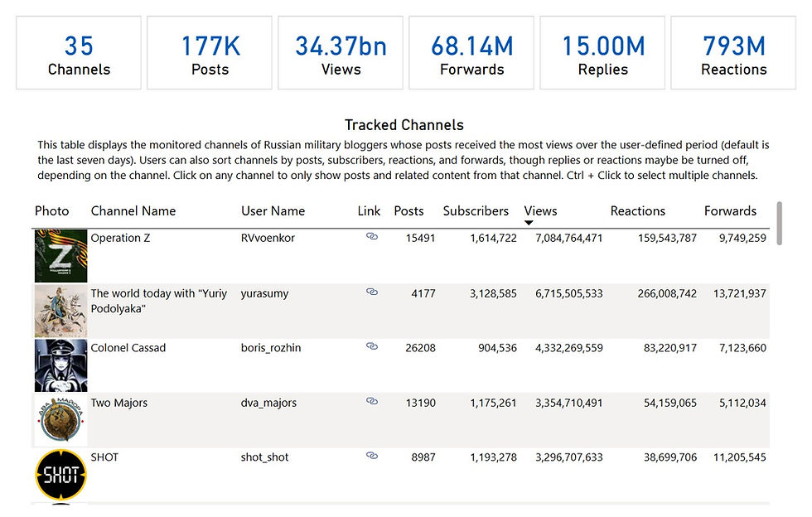The width and height of the screenshot is (812, 517).
Task: Sort table by Forwards column header
Action: [x=730, y=211]
